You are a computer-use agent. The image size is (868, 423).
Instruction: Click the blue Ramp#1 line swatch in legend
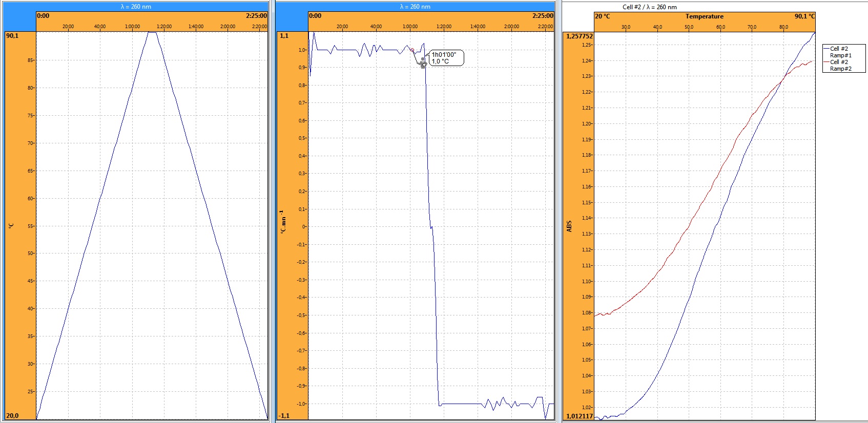coord(826,49)
